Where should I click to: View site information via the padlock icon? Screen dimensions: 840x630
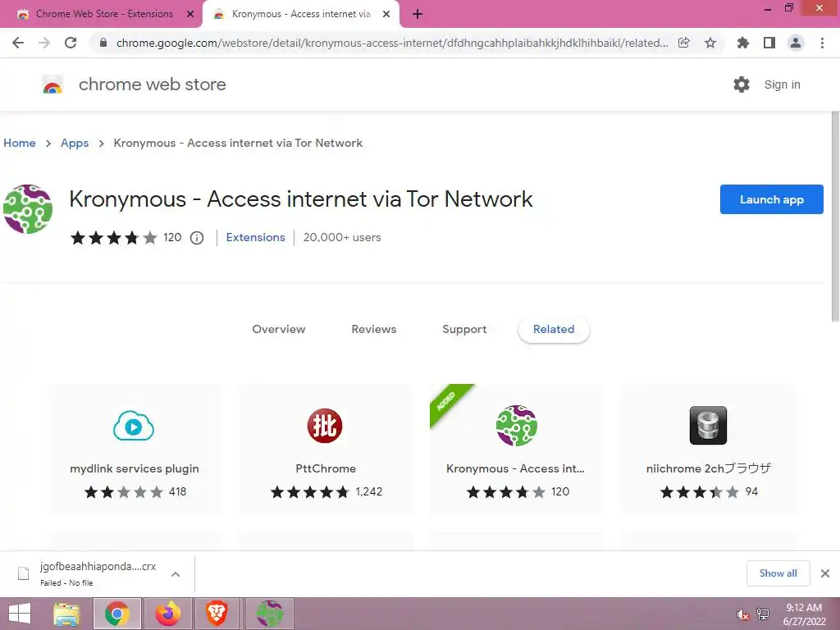click(x=103, y=43)
